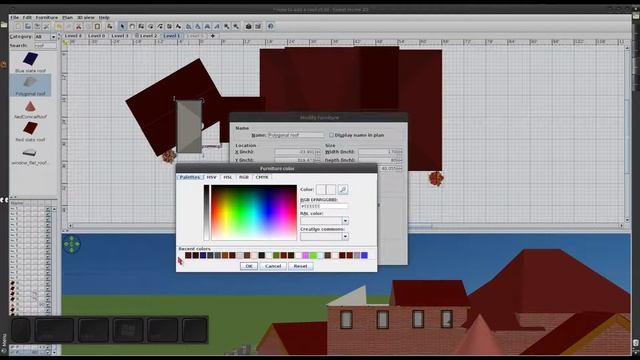Switch to the Level 2 tab
Screen dimensions: 640x360
[x=146, y=36]
